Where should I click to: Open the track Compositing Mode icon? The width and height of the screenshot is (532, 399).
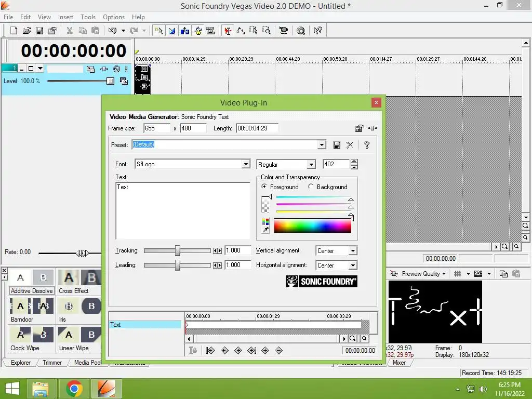(x=90, y=69)
